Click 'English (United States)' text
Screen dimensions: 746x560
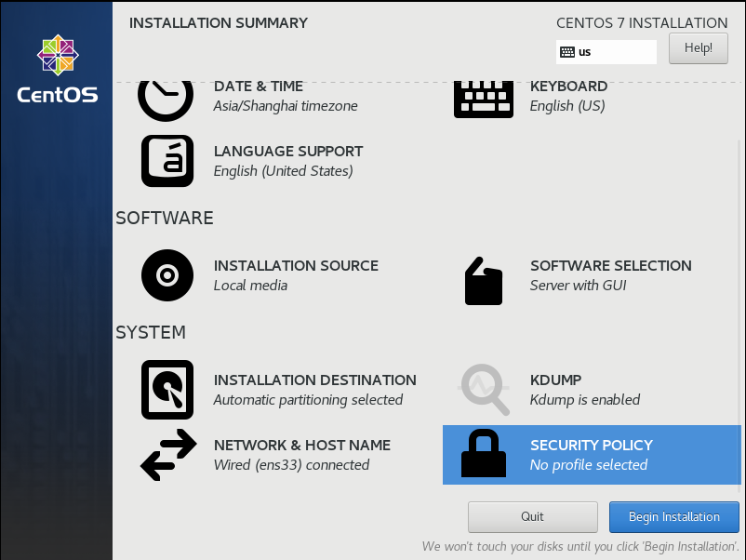pos(283,171)
